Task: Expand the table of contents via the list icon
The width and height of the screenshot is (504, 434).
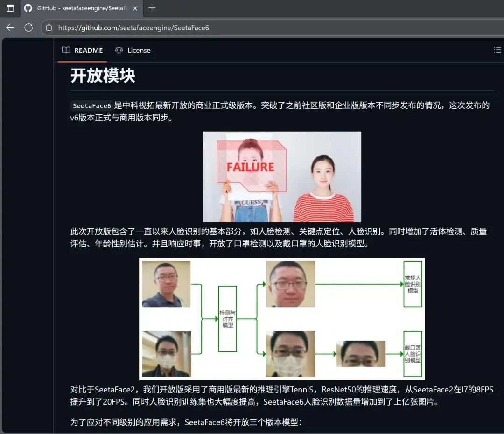Action: pos(497,50)
